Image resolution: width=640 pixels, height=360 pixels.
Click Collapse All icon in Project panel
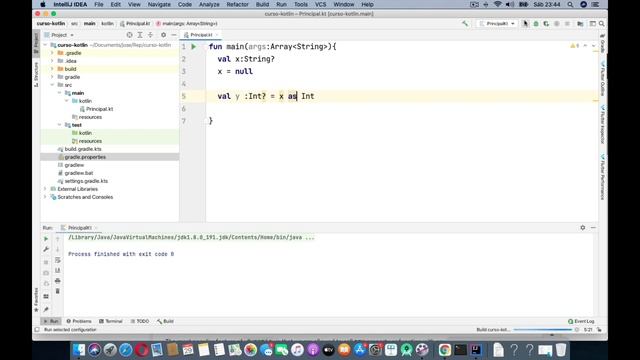tap(150, 35)
